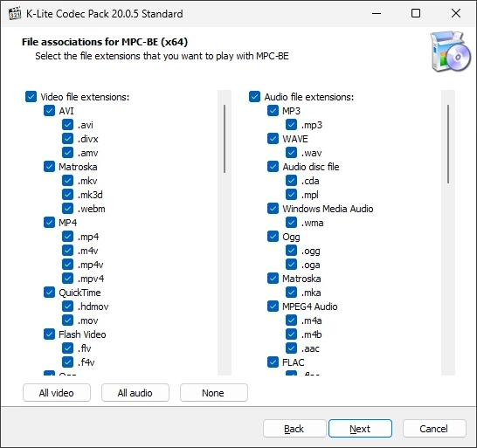This screenshot has height=448, width=477.
Task: Uncheck the .wma extension
Action: (291, 223)
